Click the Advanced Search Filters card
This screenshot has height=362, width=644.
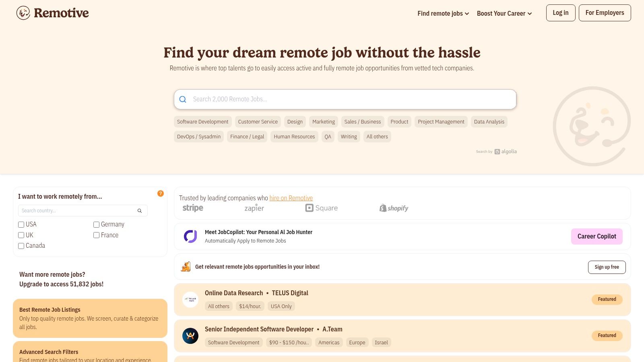(90, 352)
